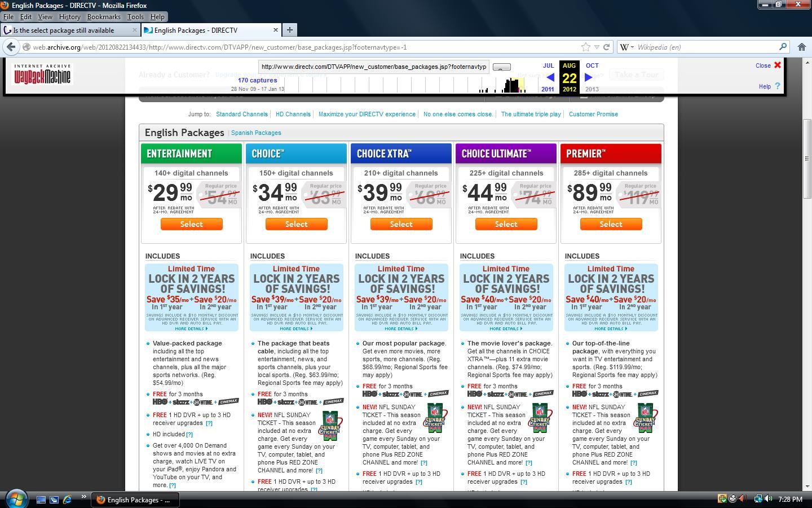Open Maximize your DIRECTV experience link
The height and width of the screenshot is (508, 812).
click(x=367, y=114)
